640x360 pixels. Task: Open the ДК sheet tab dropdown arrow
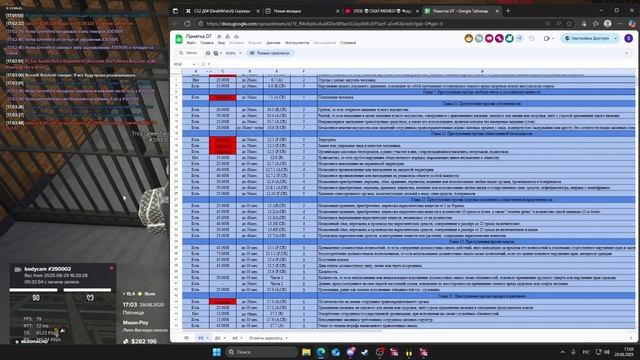click(224, 338)
